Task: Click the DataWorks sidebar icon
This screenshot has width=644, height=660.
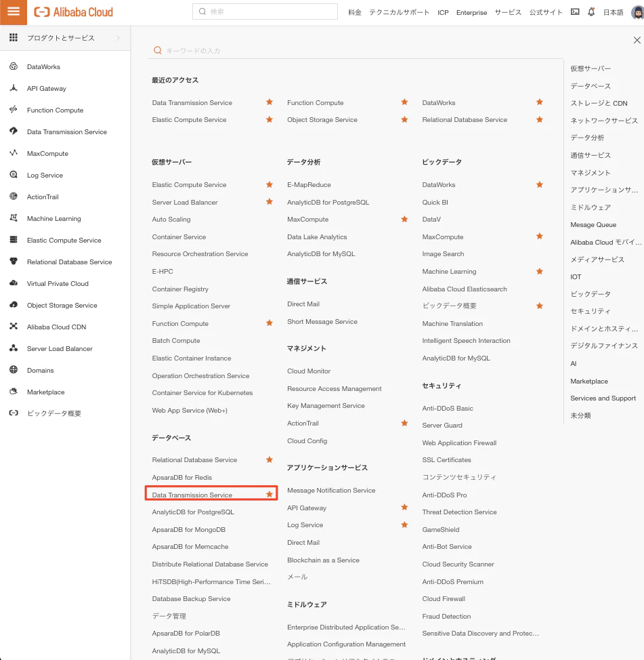Action: pyautogui.click(x=14, y=66)
